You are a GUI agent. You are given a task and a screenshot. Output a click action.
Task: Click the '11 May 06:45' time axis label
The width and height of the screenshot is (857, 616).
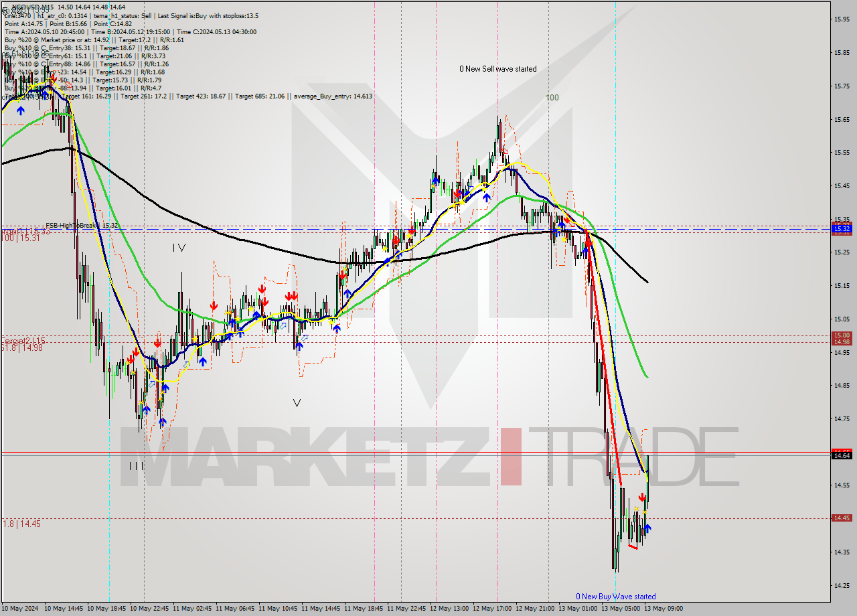(235, 609)
